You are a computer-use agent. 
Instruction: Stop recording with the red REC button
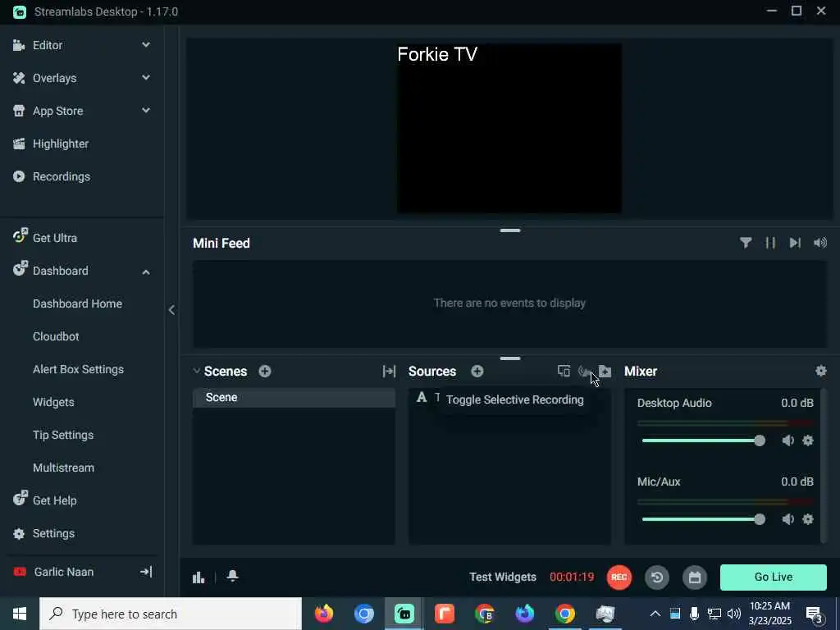tap(619, 577)
